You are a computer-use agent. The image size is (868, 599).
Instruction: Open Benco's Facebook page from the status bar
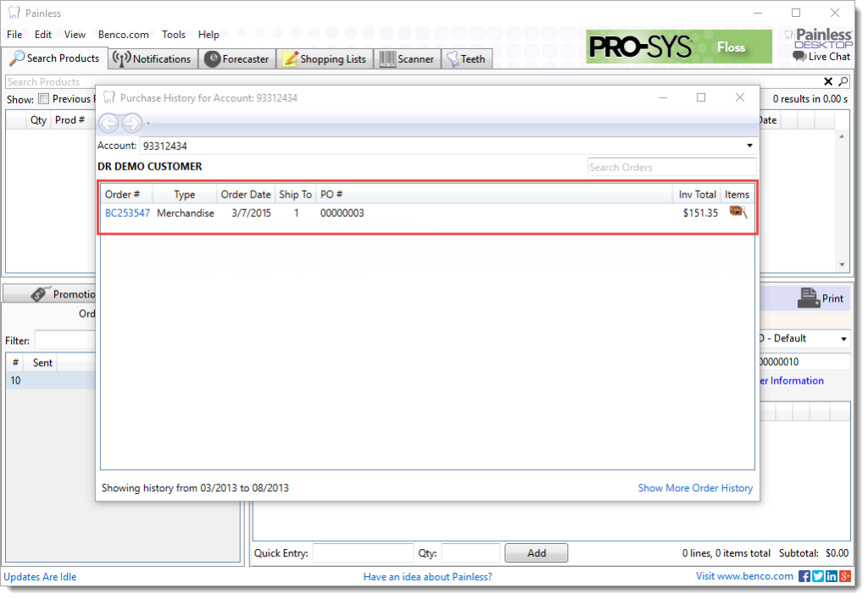(803, 576)
